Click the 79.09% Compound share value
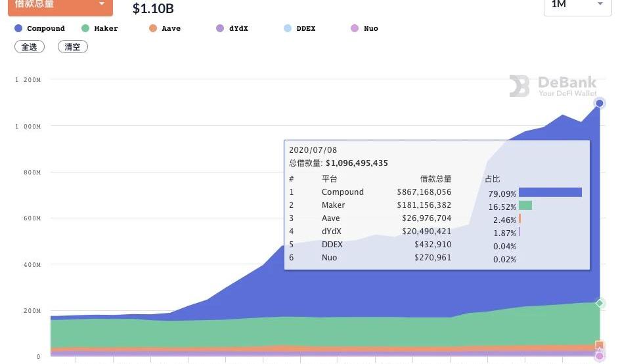The width and height of the screenshot is (618, 364). [x=502, y=193]
